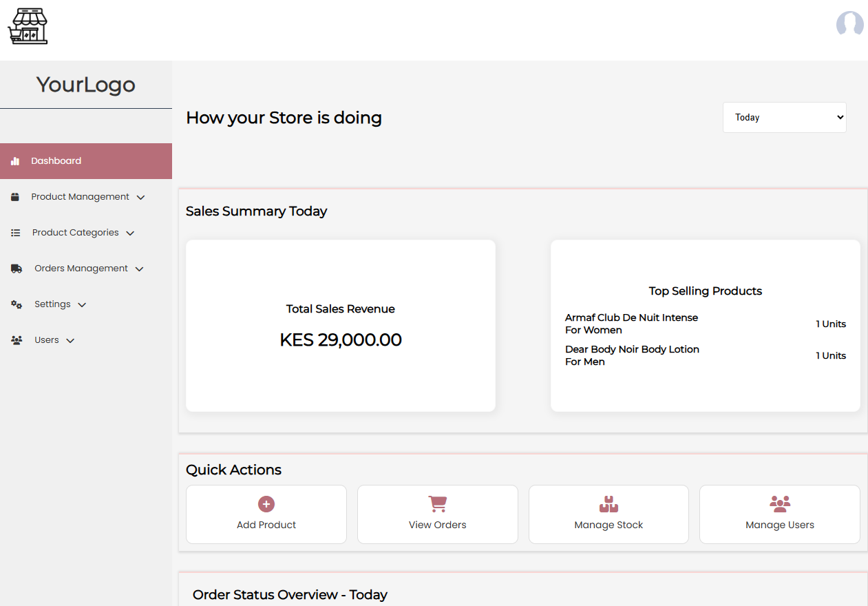Select Dashboard in the sidebar menu
This screenshot has width=868, height=606.
56,160
